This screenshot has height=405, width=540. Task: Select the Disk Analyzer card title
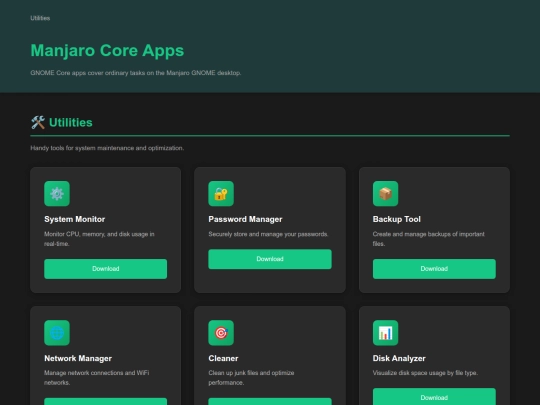pos(399,358)
